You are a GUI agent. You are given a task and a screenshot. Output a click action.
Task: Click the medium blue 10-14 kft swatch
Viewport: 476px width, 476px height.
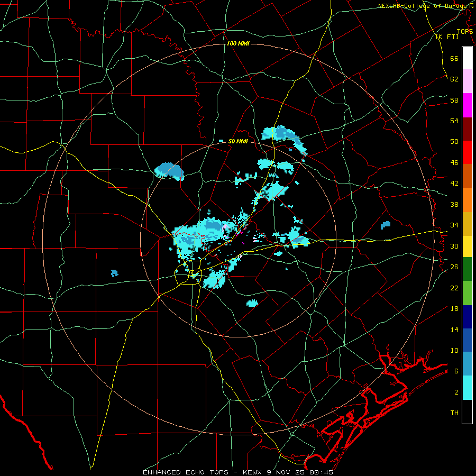pos(467,340)
